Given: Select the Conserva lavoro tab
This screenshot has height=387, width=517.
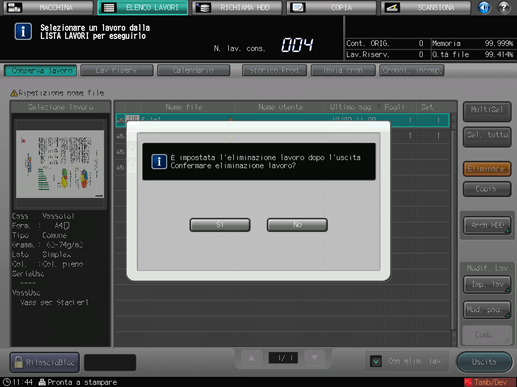Looking at the screenshot, I should [x=41, y=70].
